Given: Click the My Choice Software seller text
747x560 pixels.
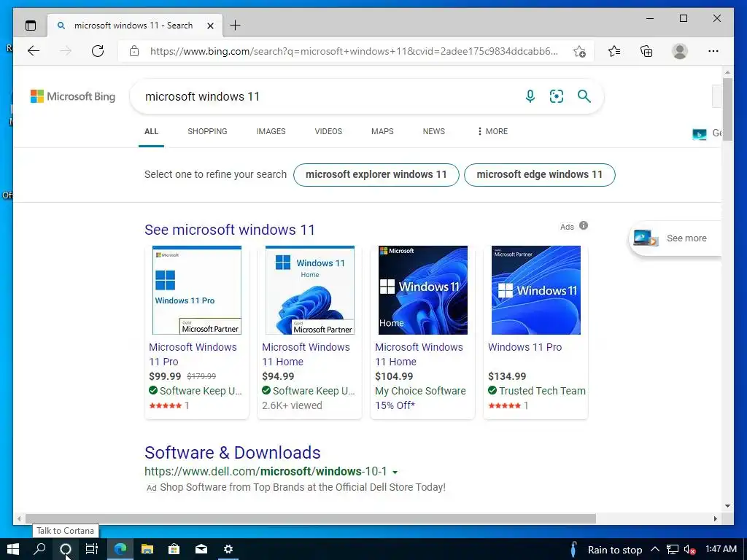Looking at the screenshot, I should click(x=420, y=391).
